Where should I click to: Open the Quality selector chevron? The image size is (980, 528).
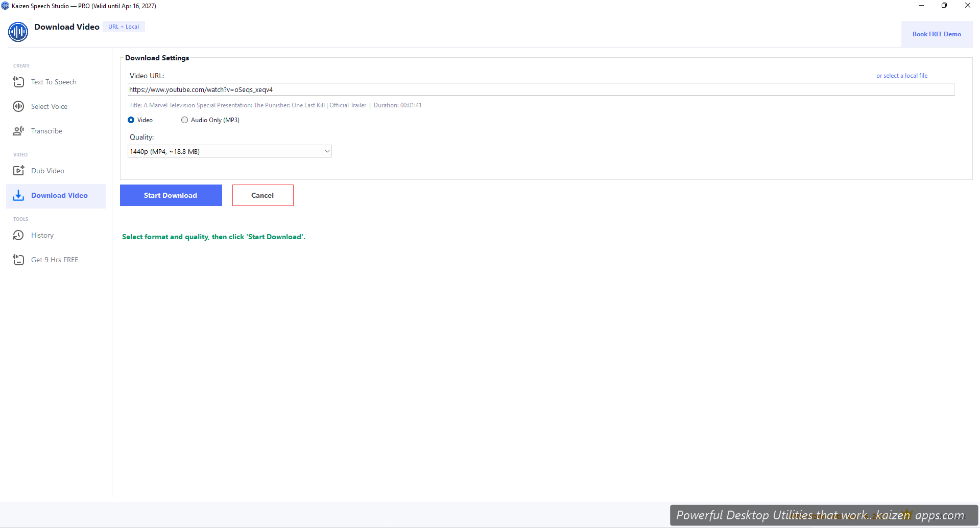[327, 151]
